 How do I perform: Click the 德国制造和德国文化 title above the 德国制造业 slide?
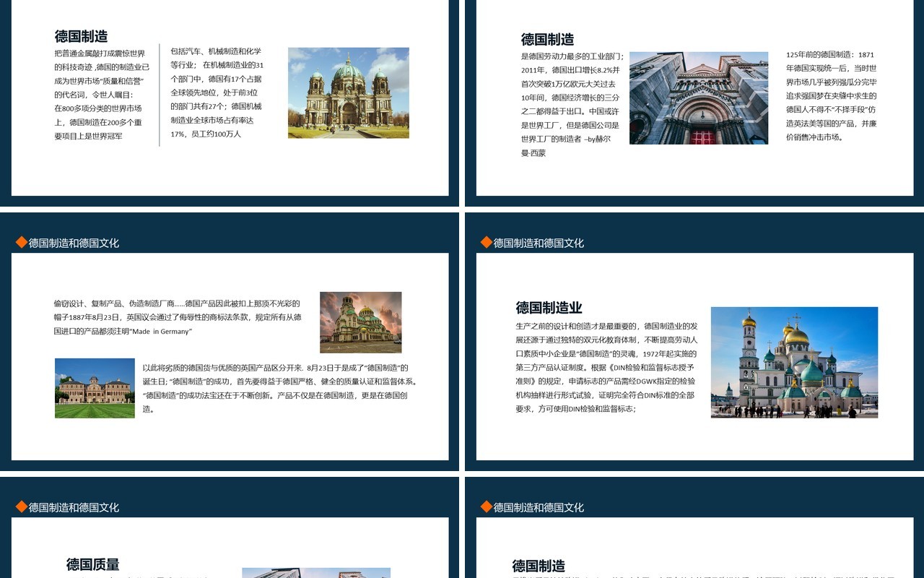pos(539,243)
